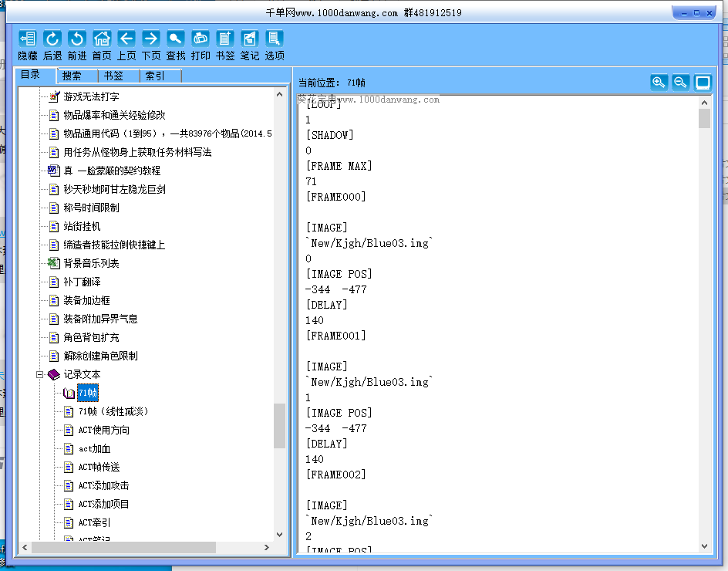Collapse the 记录文本 tree node
This screenshot has height=571, width=728.
coord(39,374)
